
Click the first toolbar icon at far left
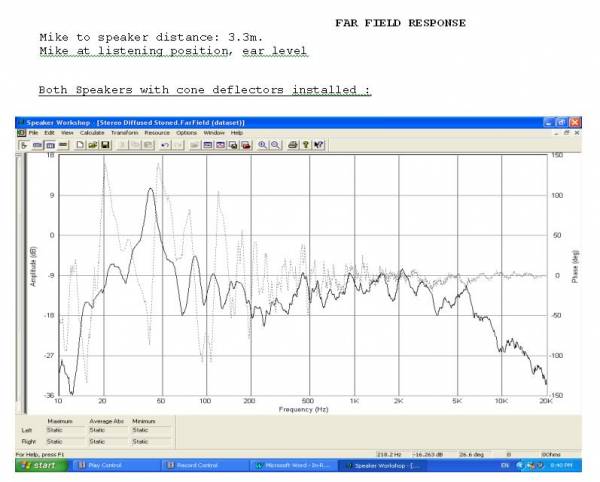pyautogui.click(x=24, y=145)
